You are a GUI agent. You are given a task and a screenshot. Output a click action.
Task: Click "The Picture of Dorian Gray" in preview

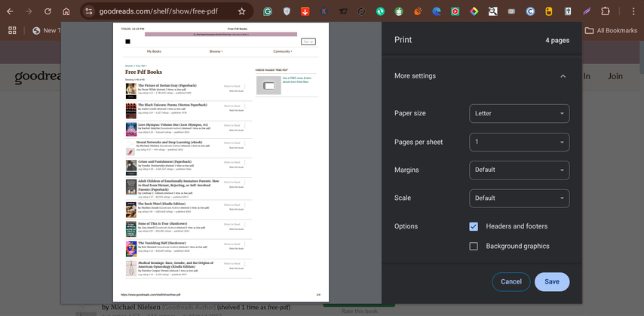167,85
